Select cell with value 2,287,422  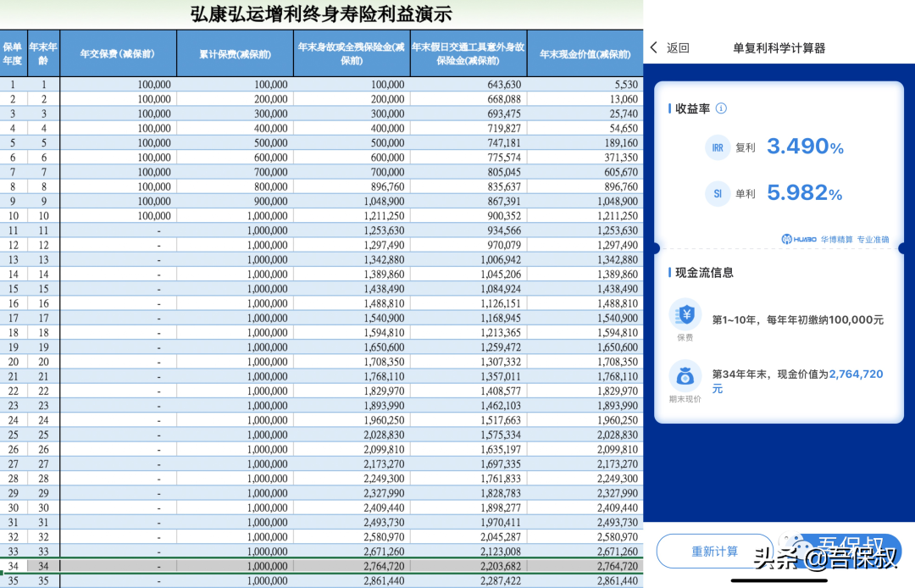[469, 581]
